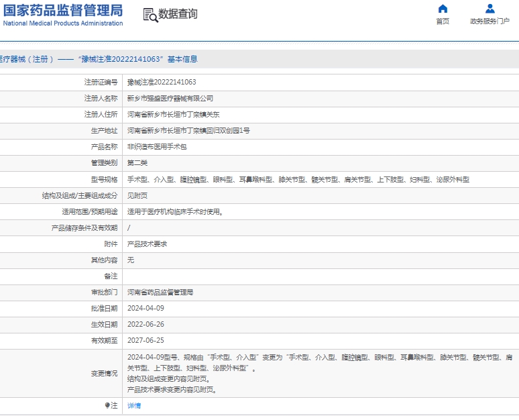Image resolution: width=519 pixels, height=420 pixels.
Task: Click the 有效期至 row label
Action: pos(104,340)
